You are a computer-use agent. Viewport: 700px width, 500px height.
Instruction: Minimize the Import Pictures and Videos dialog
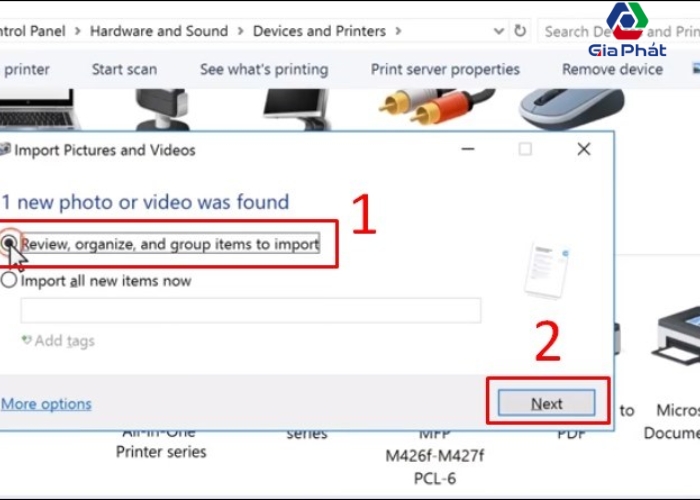(467, 149)
